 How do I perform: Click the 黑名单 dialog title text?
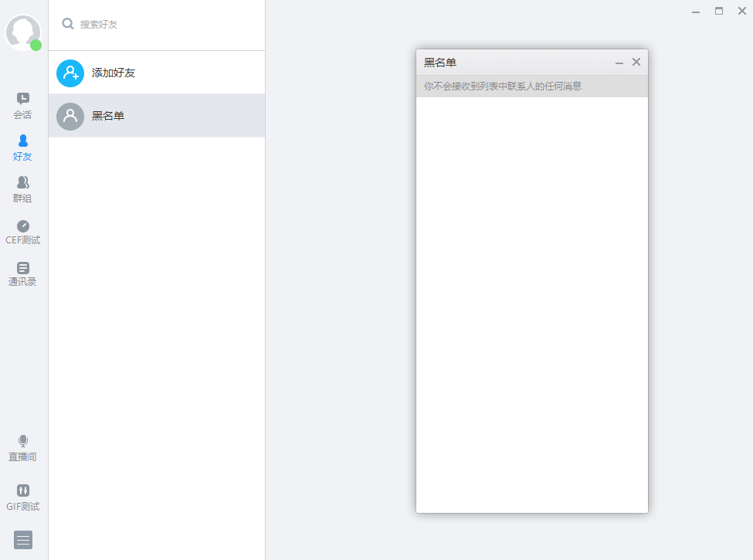pyautogui.click(x=440, y=63)
